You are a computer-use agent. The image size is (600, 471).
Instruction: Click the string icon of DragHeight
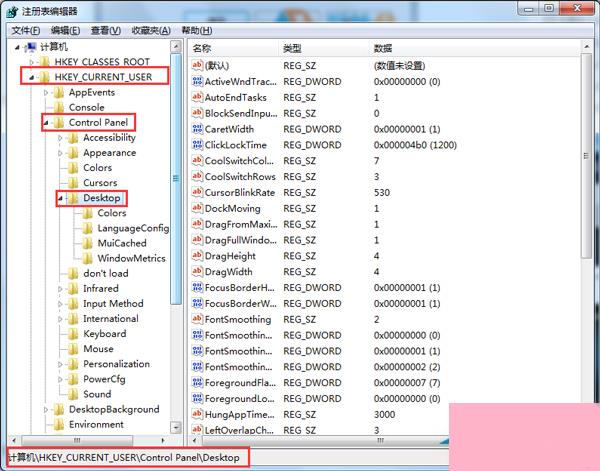coord(197,256)
